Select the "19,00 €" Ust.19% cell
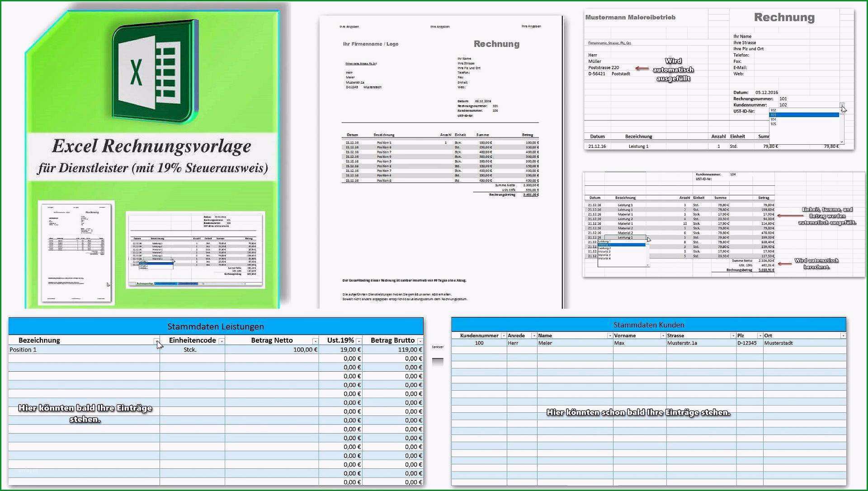Image resolution: width=868 pixels, height=491 pixels. point(340,349)
